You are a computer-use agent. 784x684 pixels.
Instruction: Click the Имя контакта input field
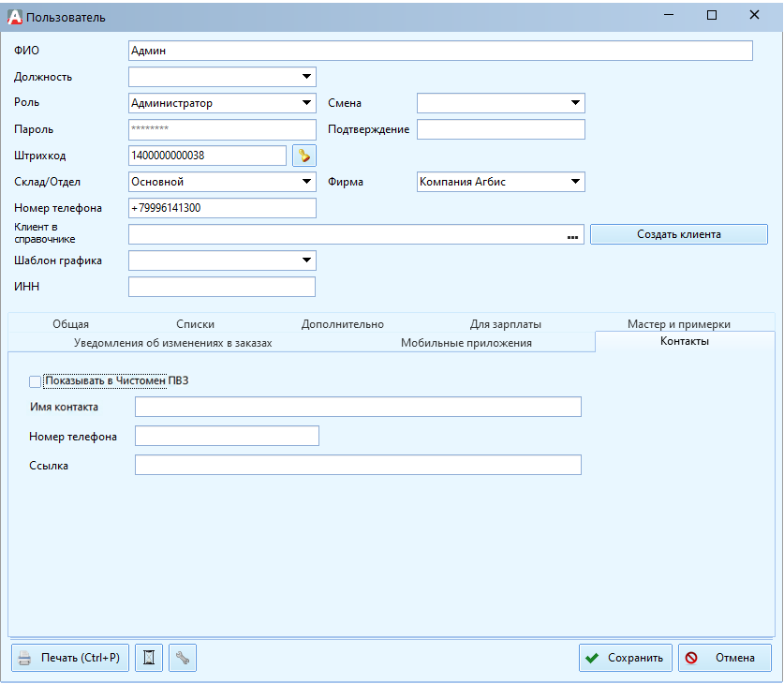[358, 407]
